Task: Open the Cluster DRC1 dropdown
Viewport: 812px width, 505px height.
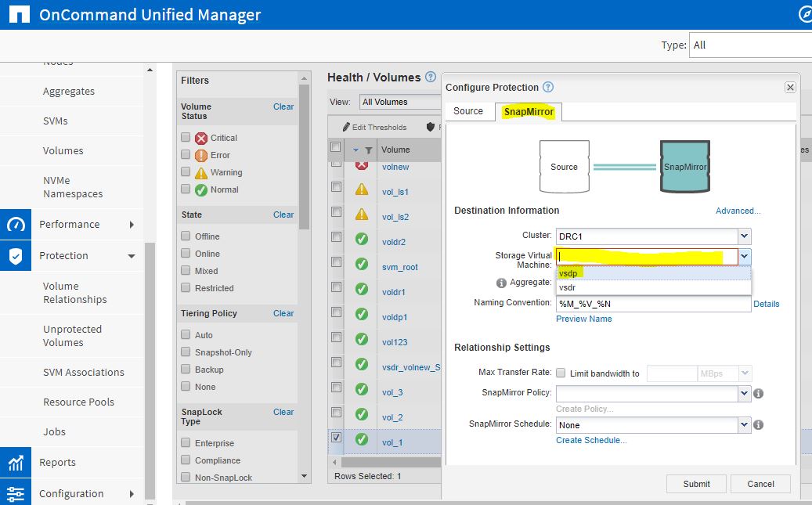Action: click(x=743, y=236)
